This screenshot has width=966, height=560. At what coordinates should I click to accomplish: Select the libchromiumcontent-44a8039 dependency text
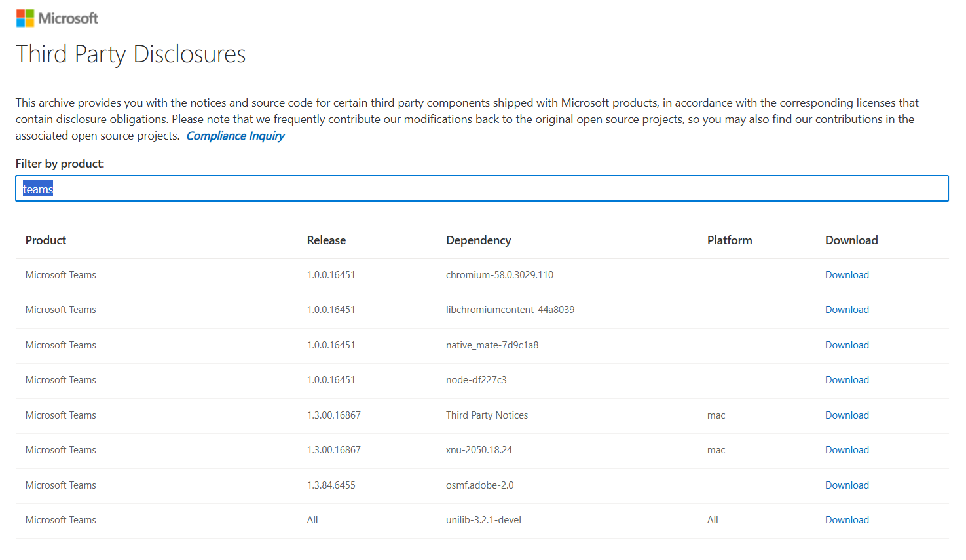tap(510, 310)
